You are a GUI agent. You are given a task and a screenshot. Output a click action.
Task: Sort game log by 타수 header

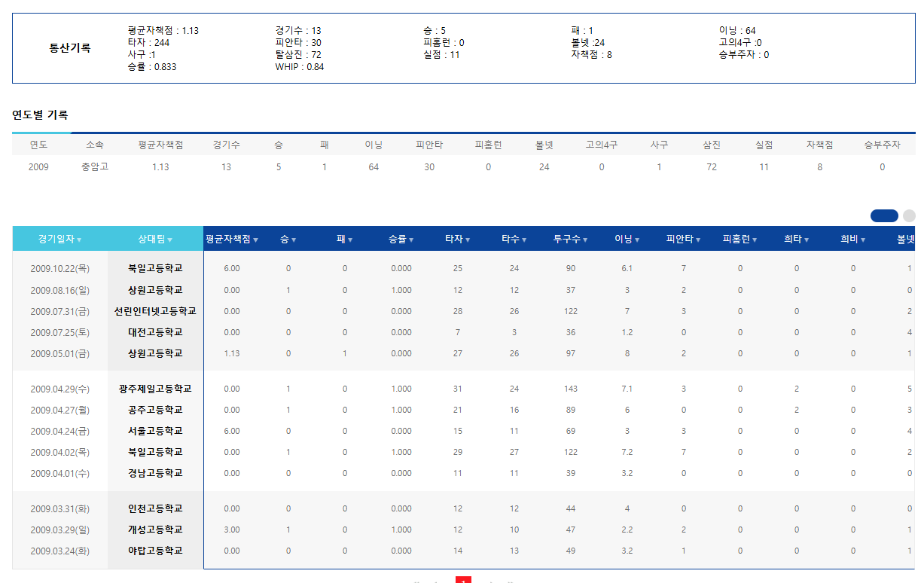coord(514,239)
